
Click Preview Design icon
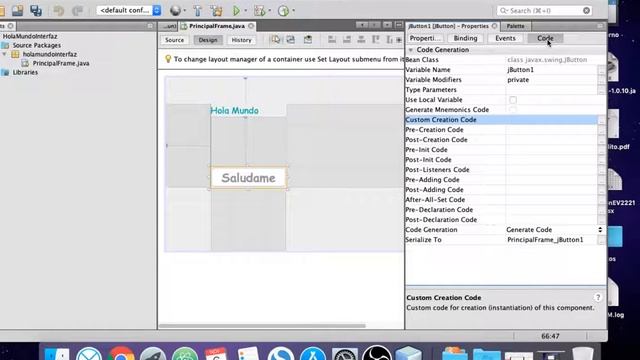[308, 40]
